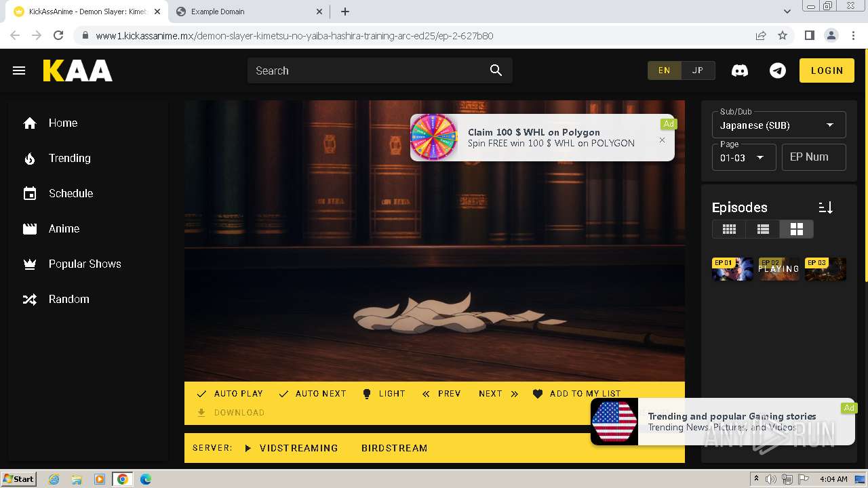This screenshot has height=488, width=868.
Task: Pick a Random show from the sidebar
Action: pyautogui.click(x=88, y=299)
